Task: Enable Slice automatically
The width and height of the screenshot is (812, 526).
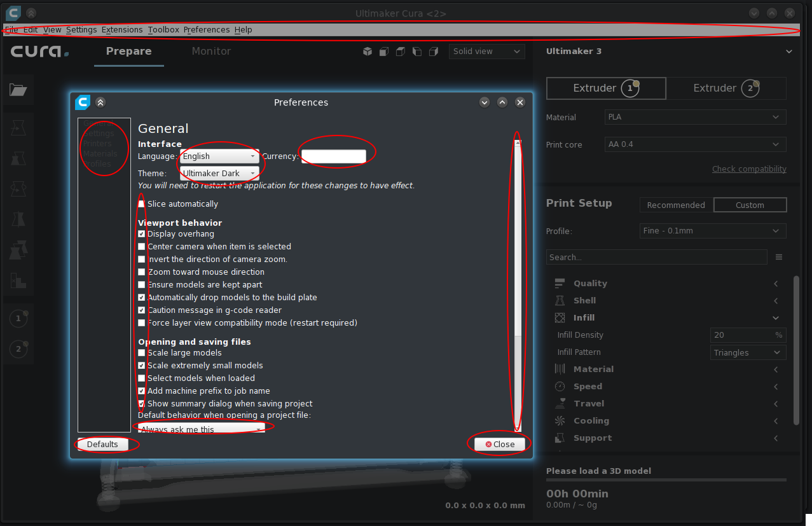Action: pyautogui.click(x=141, y=204)
